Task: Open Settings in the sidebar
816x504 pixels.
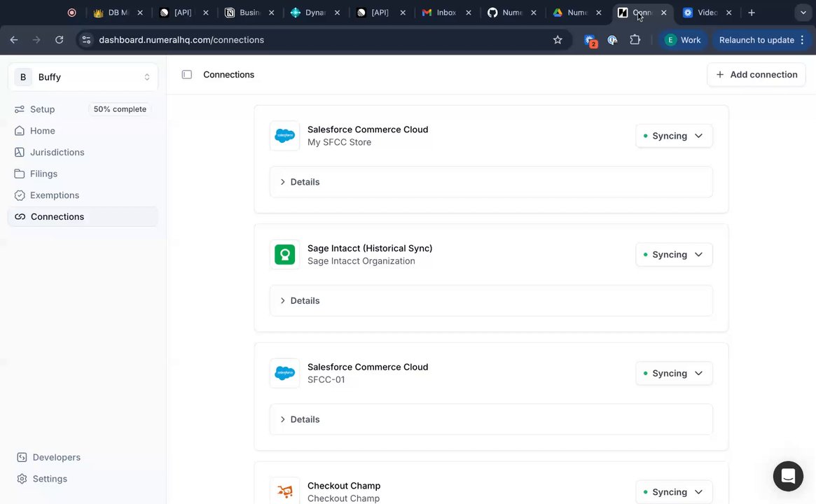Action: 50,479
